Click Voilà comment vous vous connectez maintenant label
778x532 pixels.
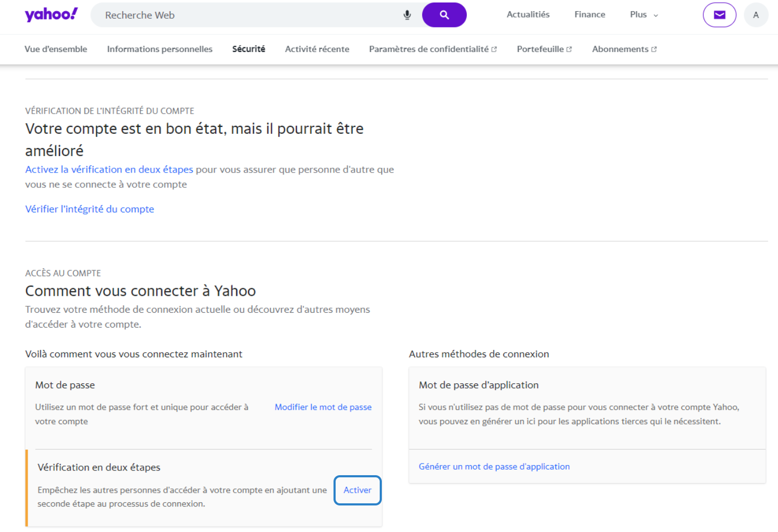click(x=134, y=354)
